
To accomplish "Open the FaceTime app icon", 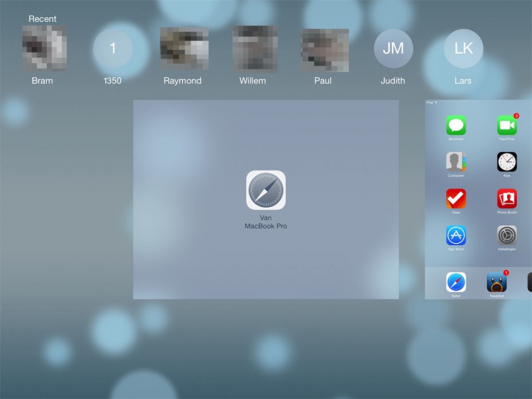I will point(506,126).
